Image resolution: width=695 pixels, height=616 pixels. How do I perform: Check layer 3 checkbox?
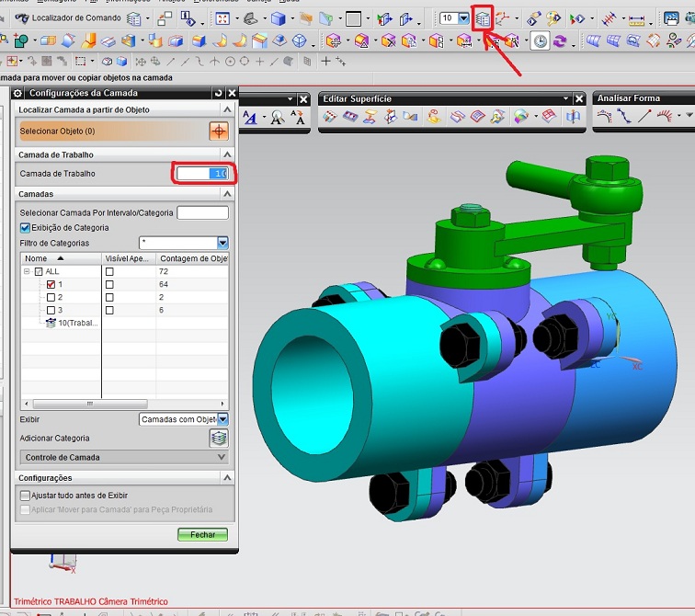coord(51,310)
